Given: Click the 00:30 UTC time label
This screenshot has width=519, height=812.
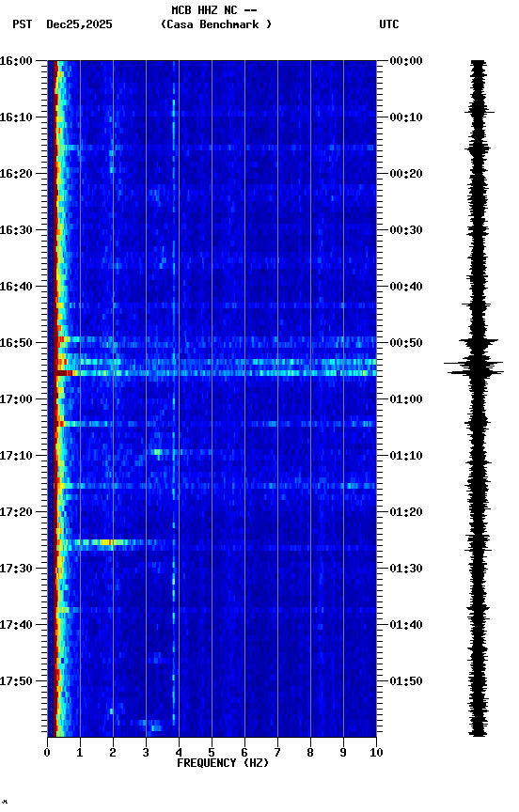Looking at the screenshot, I should point(406,230).
